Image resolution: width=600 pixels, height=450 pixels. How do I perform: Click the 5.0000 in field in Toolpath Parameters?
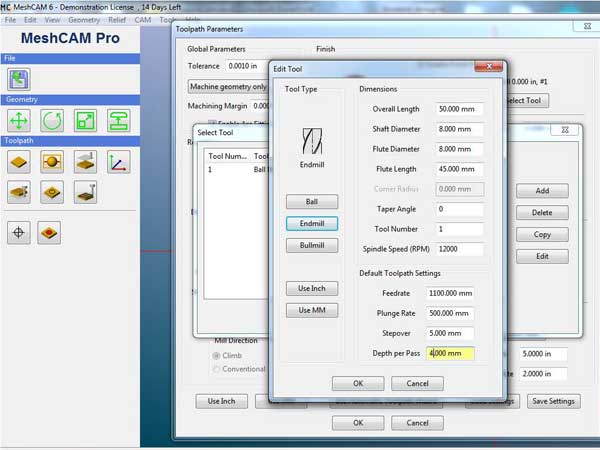(x=543, y=354)
